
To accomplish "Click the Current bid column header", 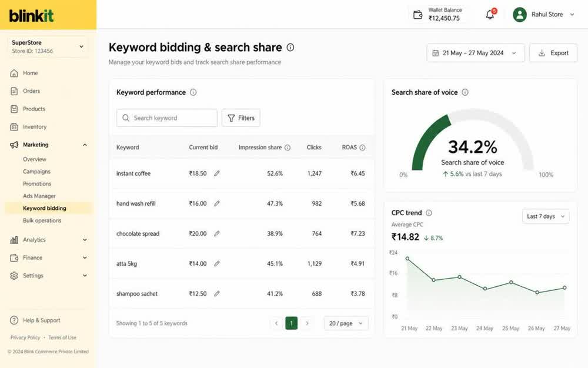I will point(203,148).
